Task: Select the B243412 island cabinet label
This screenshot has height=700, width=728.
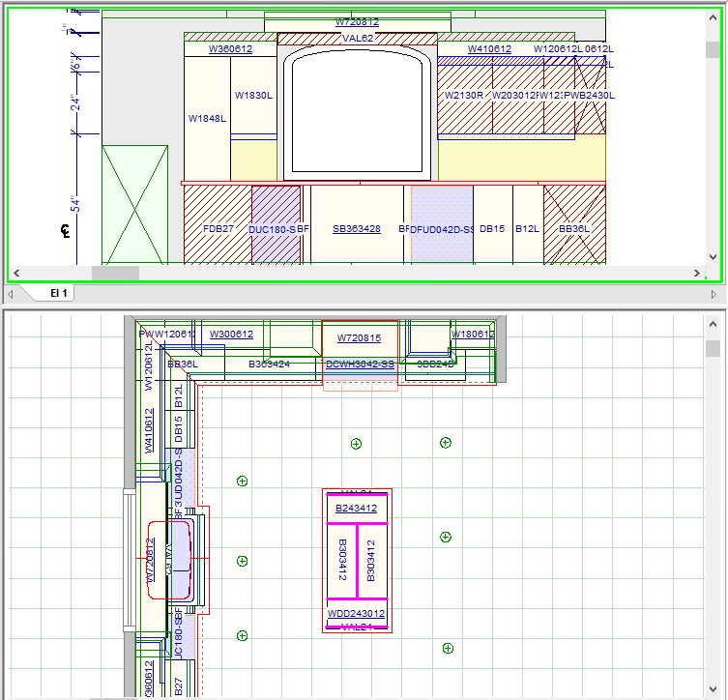Action: (356, 509)
